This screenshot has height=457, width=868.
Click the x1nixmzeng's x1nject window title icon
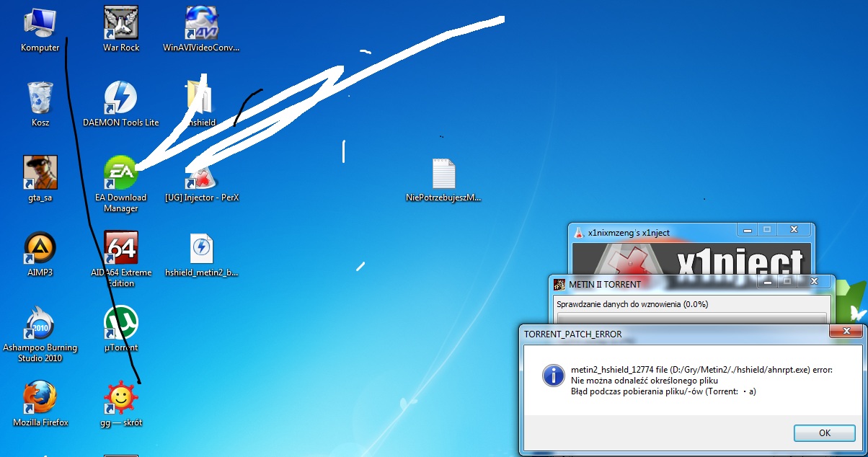(579, 232)
